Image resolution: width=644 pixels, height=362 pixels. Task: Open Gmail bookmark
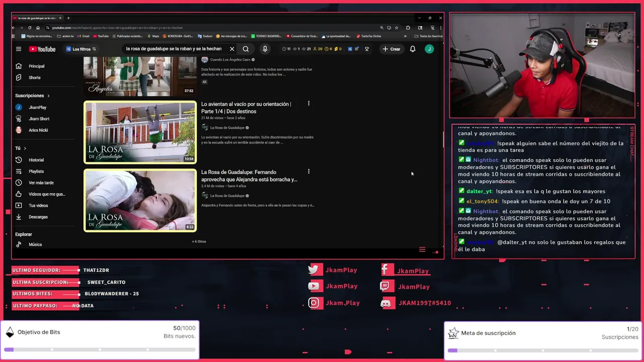tap(83, 36)
